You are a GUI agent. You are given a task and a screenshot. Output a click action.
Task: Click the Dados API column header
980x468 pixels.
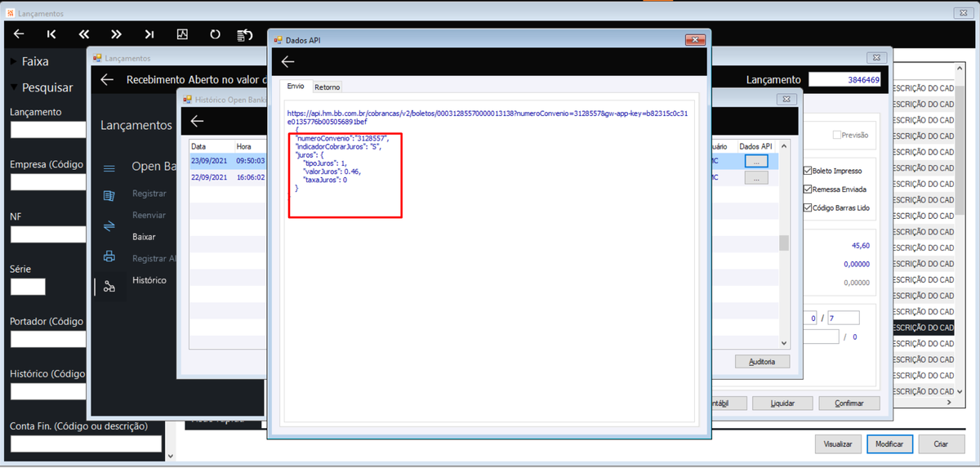pyautogui.click(x=755, y=146)
